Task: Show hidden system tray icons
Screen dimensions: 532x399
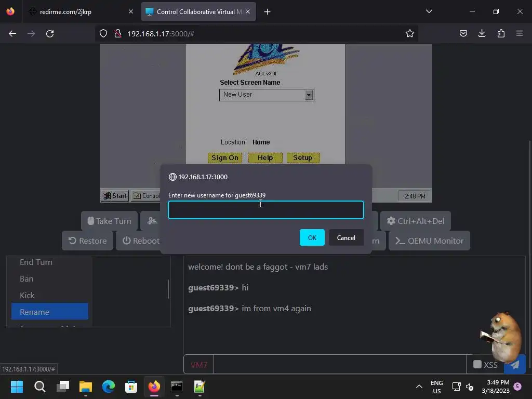Action: coord(419,387)
